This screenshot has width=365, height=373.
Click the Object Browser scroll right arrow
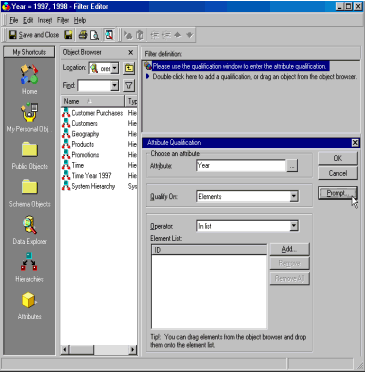coord(133,350)
